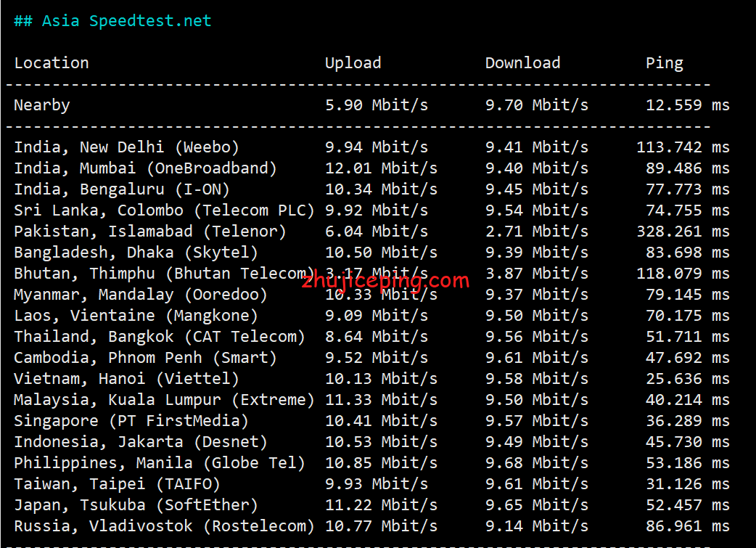Select Kuala Lumpur ping '40.214 ms'
The width and height of the screenshot is (756, 548).
(688, 400)
